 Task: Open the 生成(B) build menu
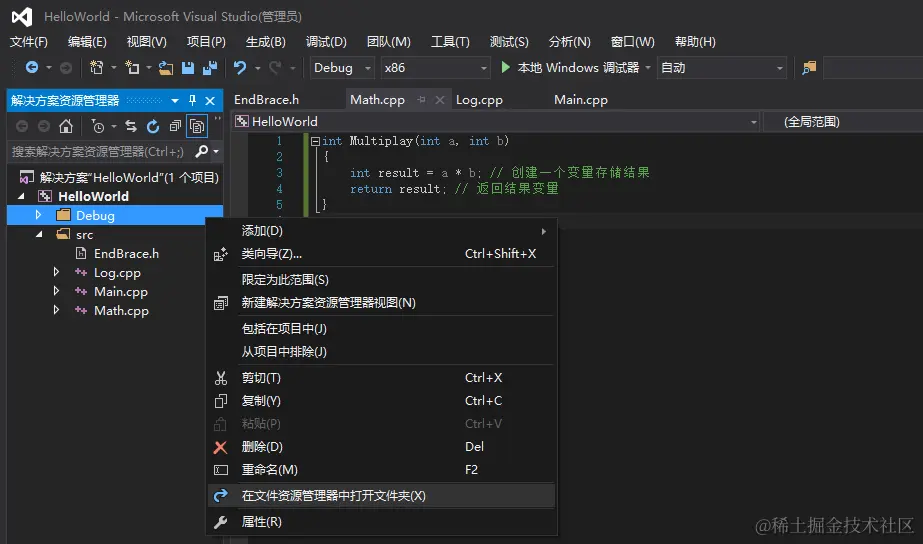(265, 42)
